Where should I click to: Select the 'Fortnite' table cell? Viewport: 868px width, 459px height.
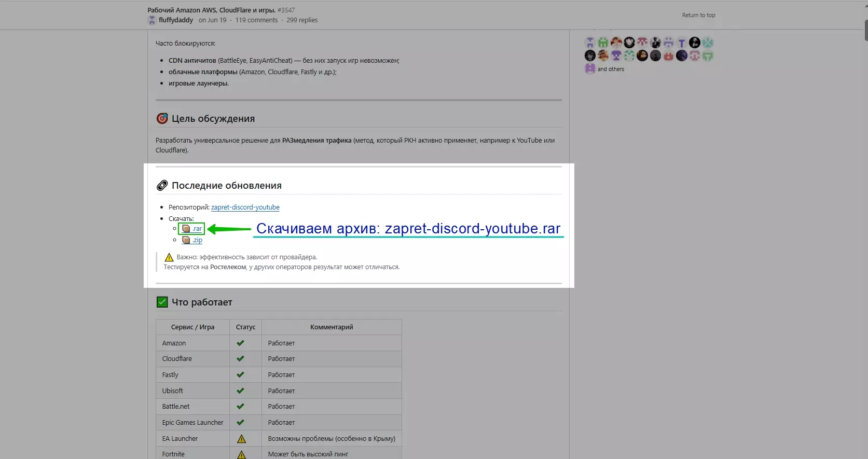pyautogui.click(x=192, y=454)
